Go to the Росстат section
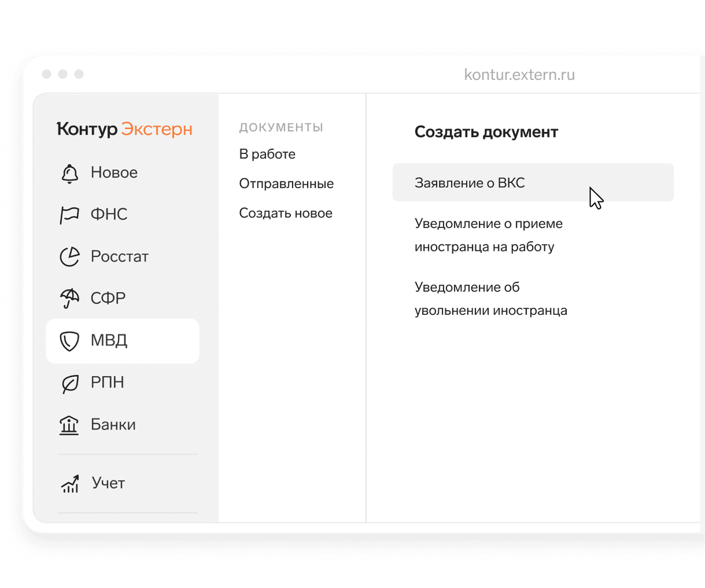 (120, 257)
